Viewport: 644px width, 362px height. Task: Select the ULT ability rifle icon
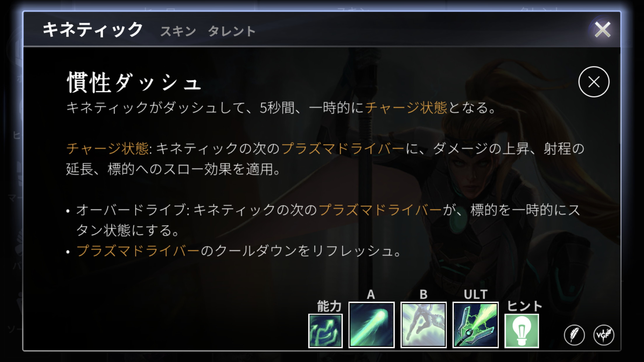click(475, 325)
